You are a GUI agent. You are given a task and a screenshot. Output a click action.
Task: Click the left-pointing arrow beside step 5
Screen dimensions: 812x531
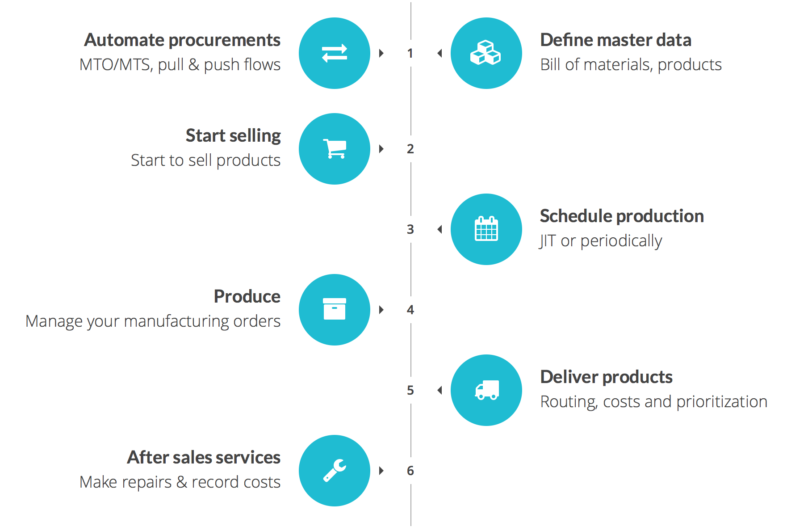tap(439, 390)
